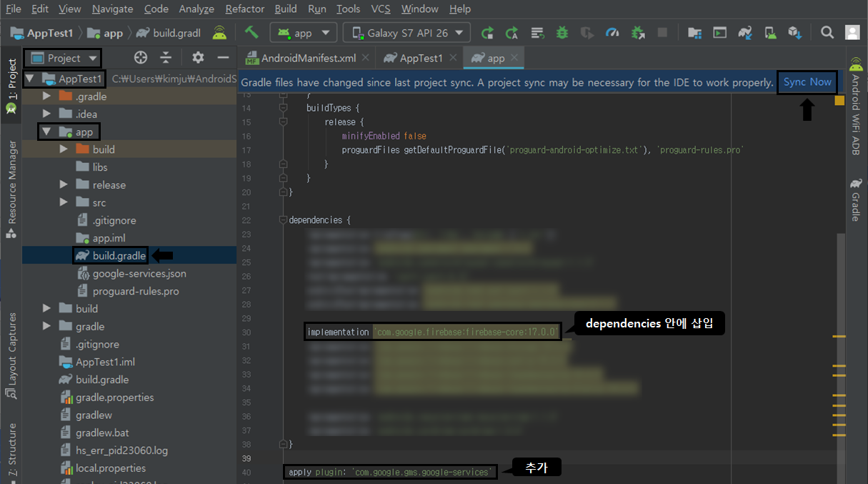Screen dimensions: 868x484
Task: Open the Profile app gauge icon
Action: pyautogui.click(x=612, y=33)
